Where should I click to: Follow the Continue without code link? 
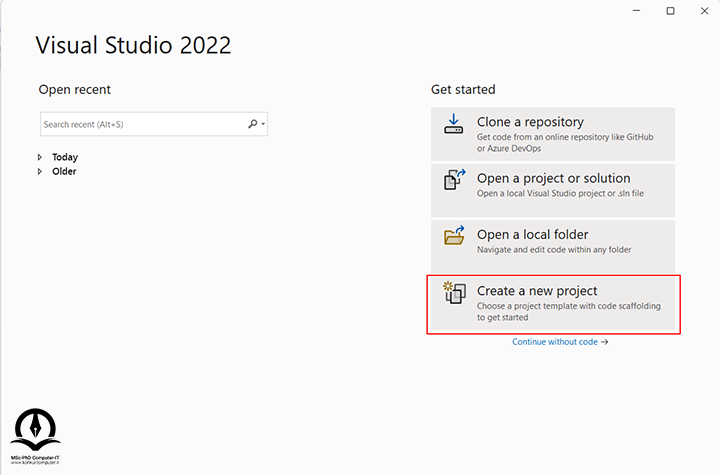point(555,342)
